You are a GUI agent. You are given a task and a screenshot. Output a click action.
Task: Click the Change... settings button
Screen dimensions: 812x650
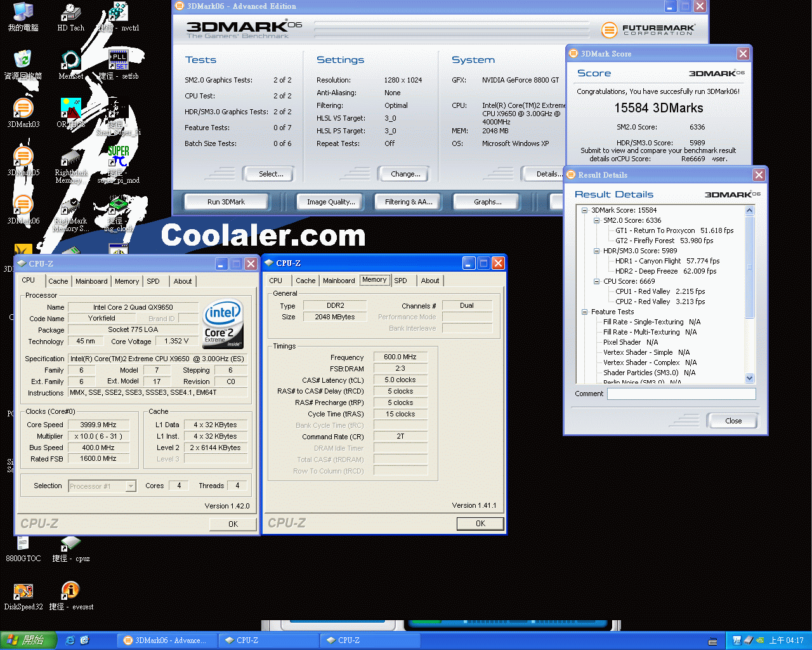coord(405,174)
